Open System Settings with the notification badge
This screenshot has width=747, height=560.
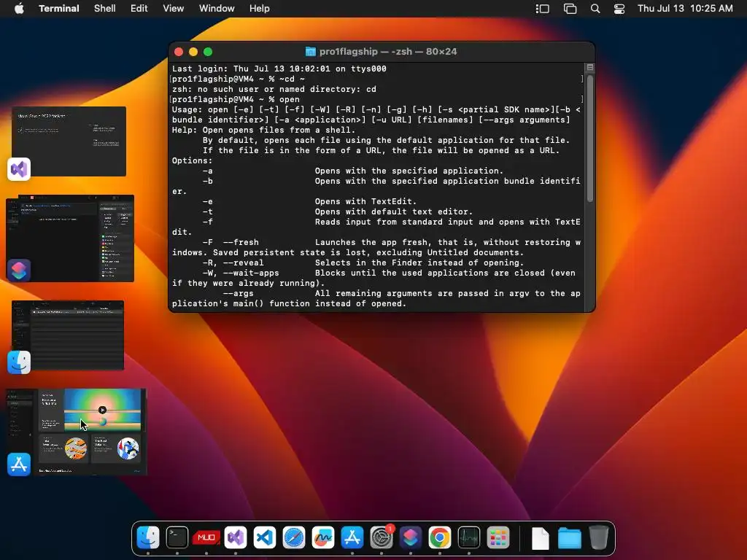382,537
